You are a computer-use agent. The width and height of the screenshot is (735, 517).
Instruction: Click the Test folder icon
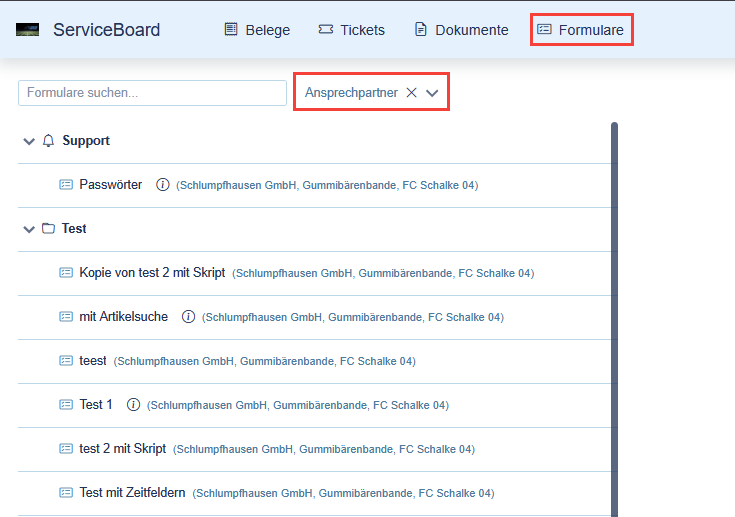coord(48,228)
